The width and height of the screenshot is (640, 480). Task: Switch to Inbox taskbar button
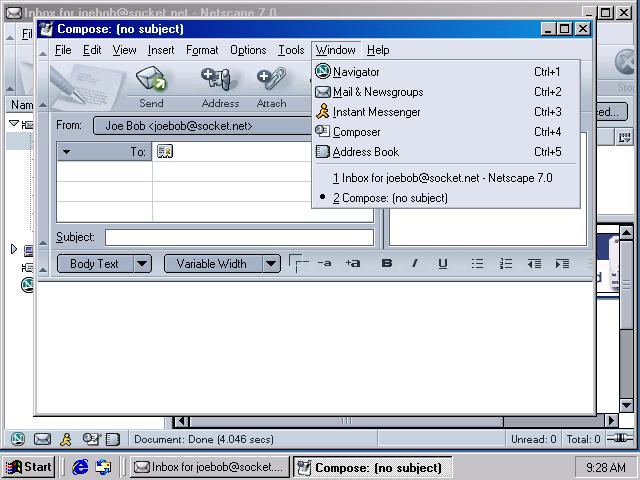[210, 467]
